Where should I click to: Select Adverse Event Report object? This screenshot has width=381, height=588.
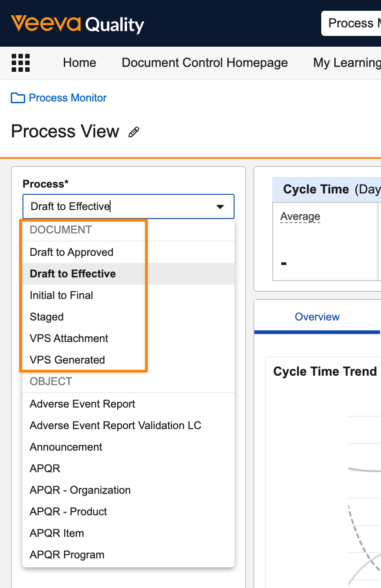(82, 404)
